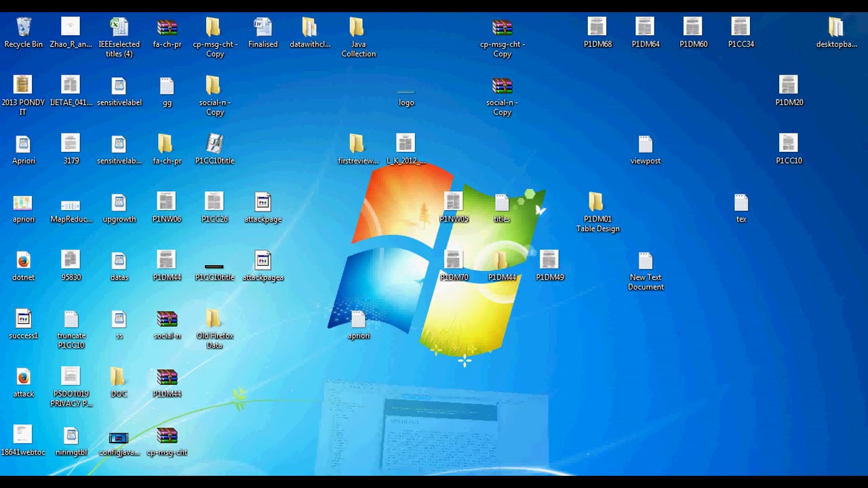Open the Recycle Bin icon
868x488 pixels.
coord(23,28)
